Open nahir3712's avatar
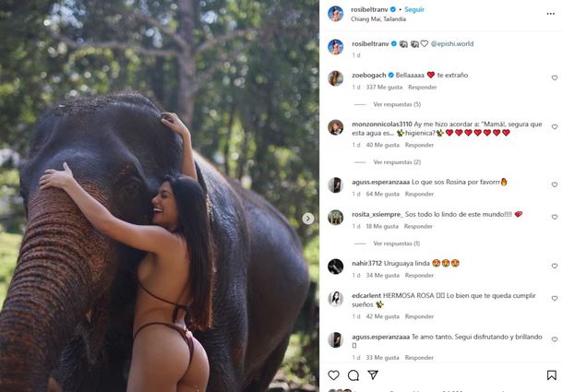 (335, 267)
